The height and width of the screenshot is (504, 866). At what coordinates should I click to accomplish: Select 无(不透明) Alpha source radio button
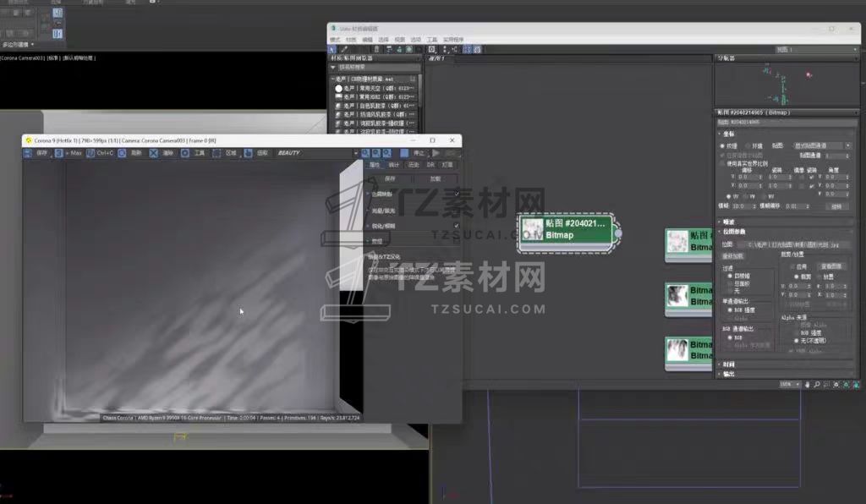pyautogui.click(x=797, y=341)
